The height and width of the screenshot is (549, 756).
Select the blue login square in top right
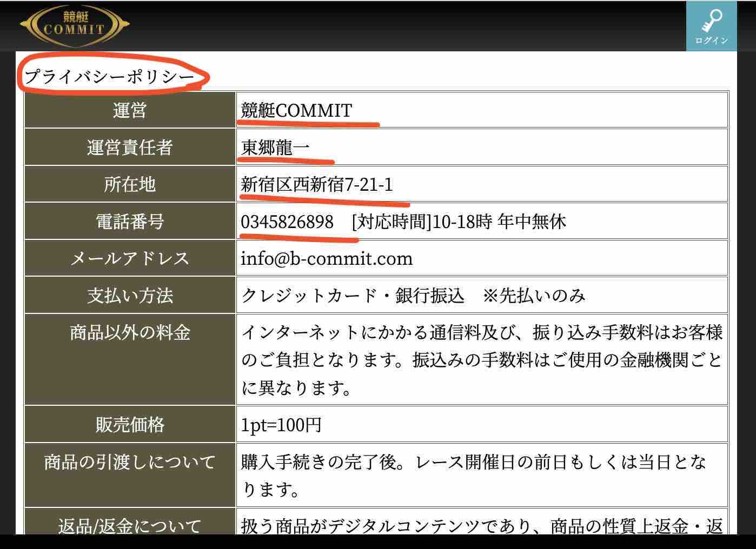pos(712,24)
